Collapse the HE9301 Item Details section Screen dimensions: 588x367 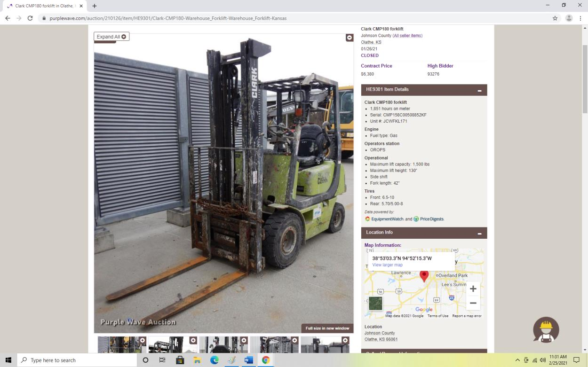[x=479, y=90]
